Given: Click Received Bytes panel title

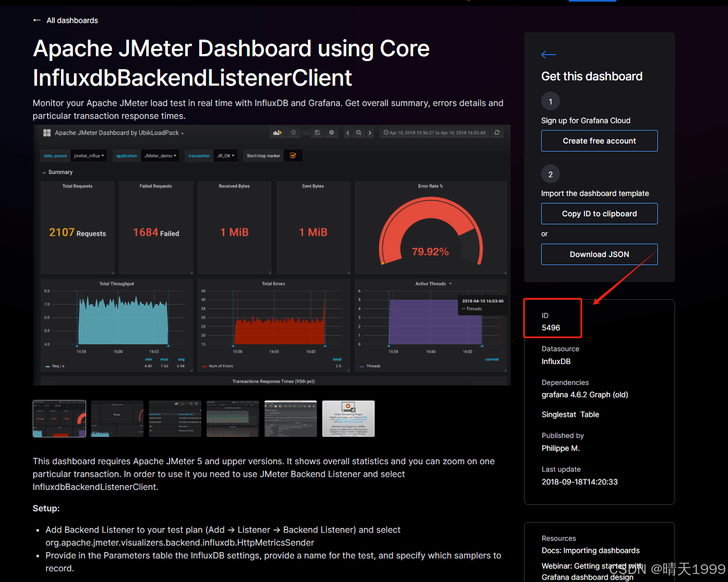Looking at the screenshot, I should tap(234, 186).
